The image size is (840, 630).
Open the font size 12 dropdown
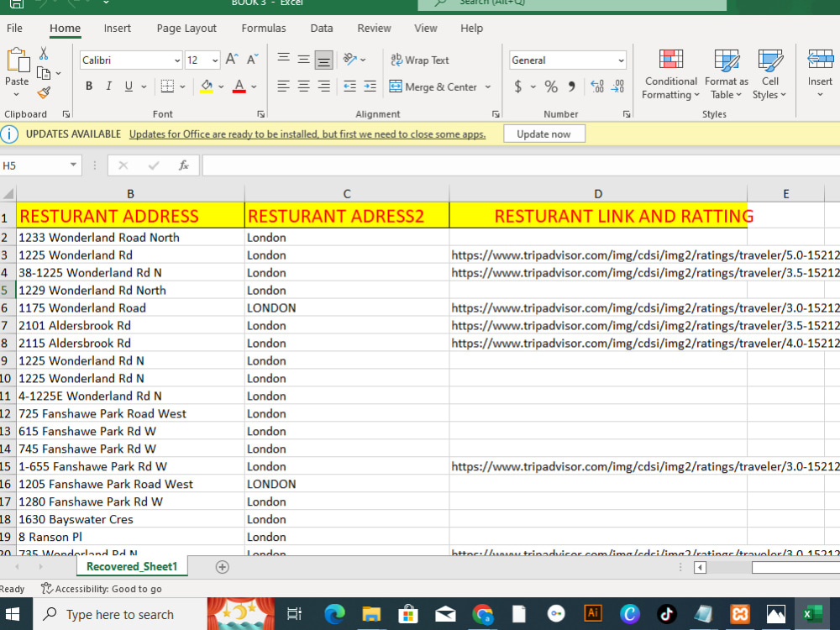tap(215, 60)
